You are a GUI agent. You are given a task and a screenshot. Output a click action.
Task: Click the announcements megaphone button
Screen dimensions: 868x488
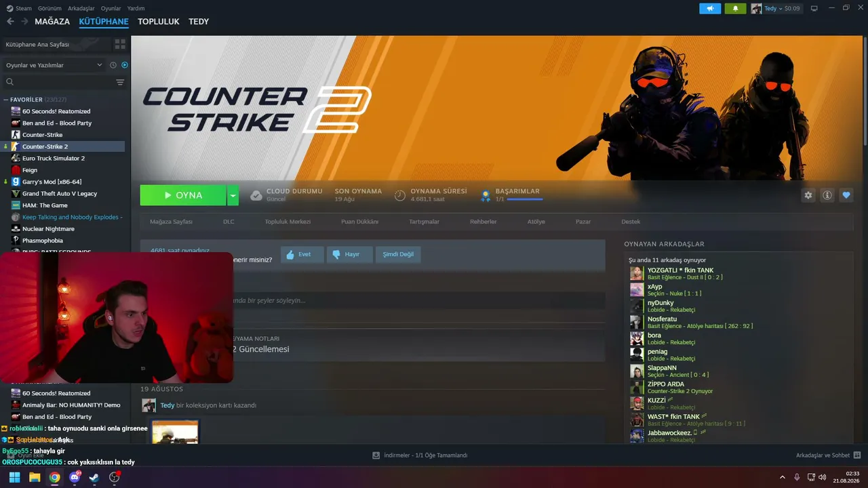click(x=710, y=8)
